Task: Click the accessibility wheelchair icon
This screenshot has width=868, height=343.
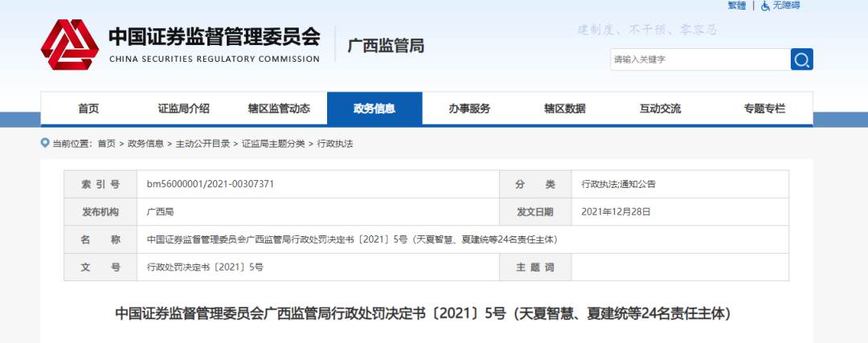Action: (x=766, y=6)
